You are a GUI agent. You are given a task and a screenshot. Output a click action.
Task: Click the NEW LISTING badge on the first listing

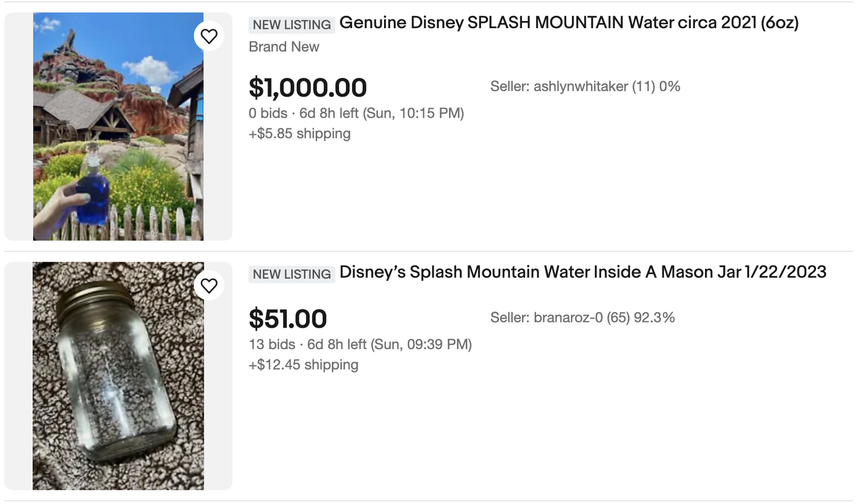tap(291, 25)
